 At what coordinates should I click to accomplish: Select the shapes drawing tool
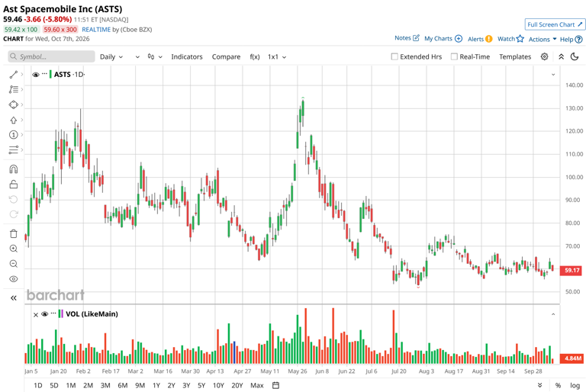[14, 104]
